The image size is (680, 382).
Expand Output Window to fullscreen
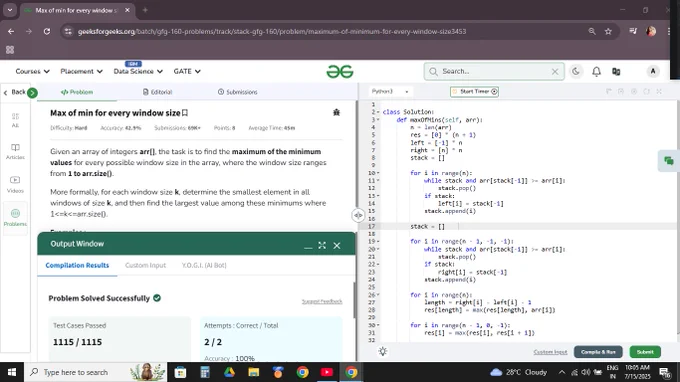tap(322, 245)
